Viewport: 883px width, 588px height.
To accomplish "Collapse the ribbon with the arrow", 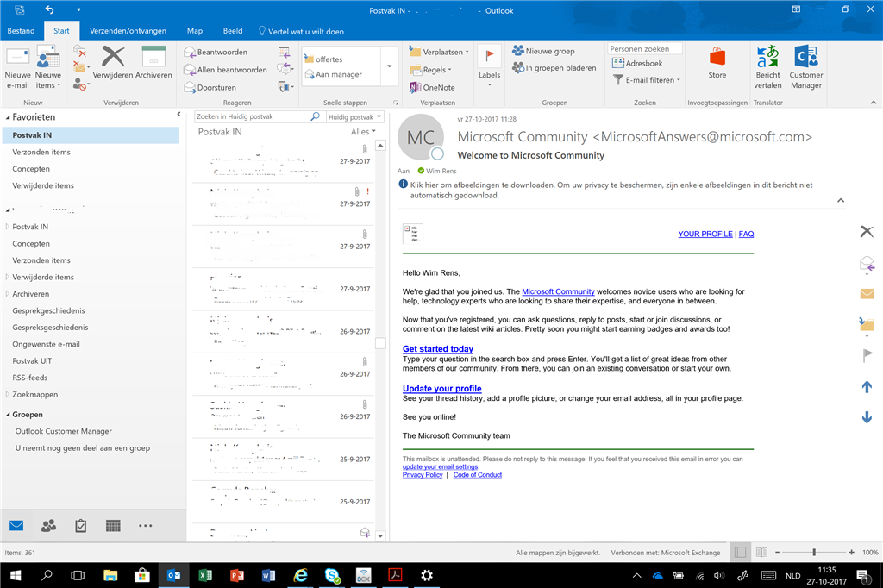I will point(873,103).
